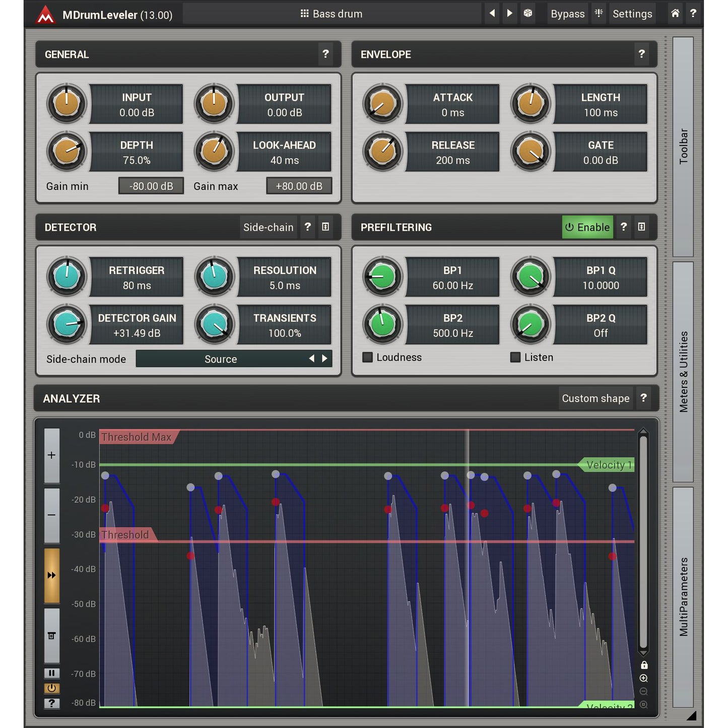Open plugin help via top-right question mark
The height and width of the screenshot is (728, 728).
[x=694, y=14]
